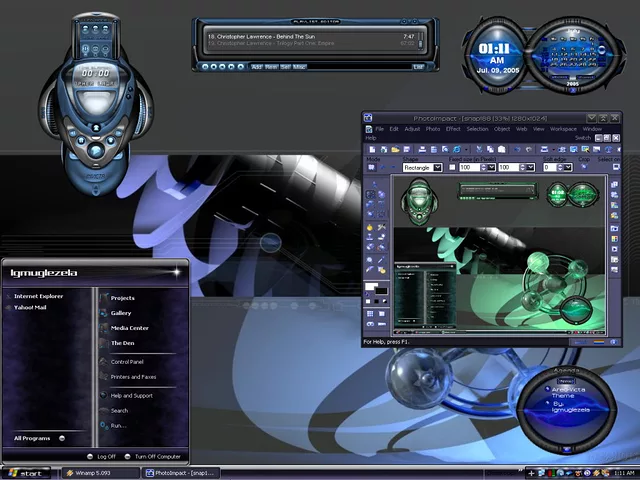Viewport: 640px width, 480px height.
Task: Click the Preview in Internet Explorer icon
Action: pyautogui.click(x=457, y=150)
